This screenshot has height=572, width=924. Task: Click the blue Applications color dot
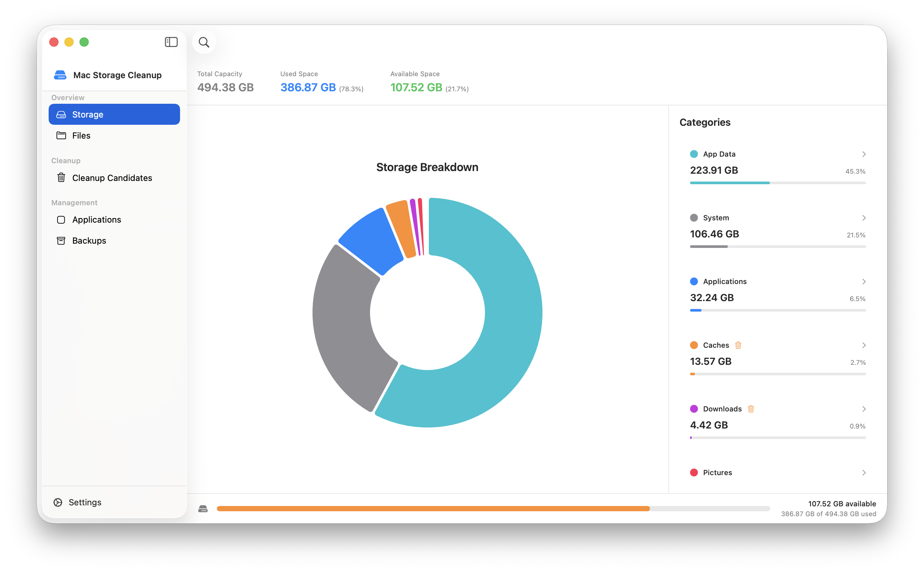click(x=693, y=281)
